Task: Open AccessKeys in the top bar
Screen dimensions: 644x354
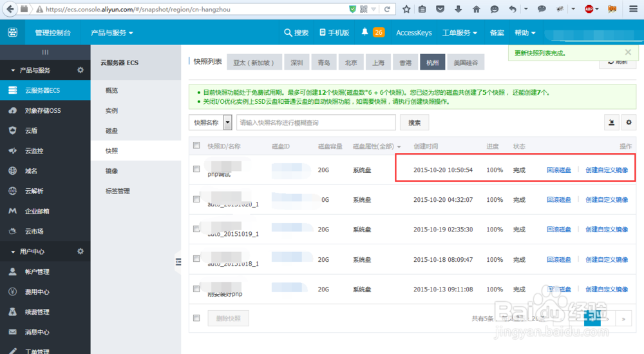Action: tap(413, 32)
